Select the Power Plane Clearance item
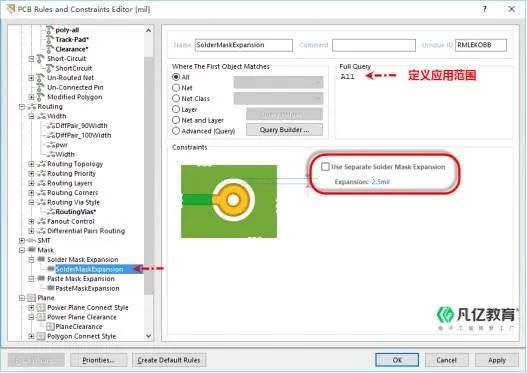 (x=82, y=317)
